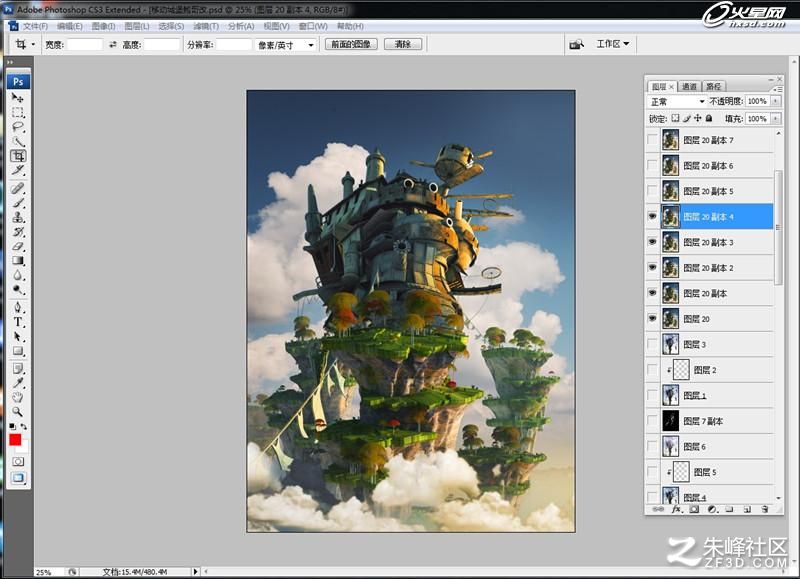Hide the 图层 20 副本 3 layer
Viewport: 800px width, 579px height.
click(653, 242)
